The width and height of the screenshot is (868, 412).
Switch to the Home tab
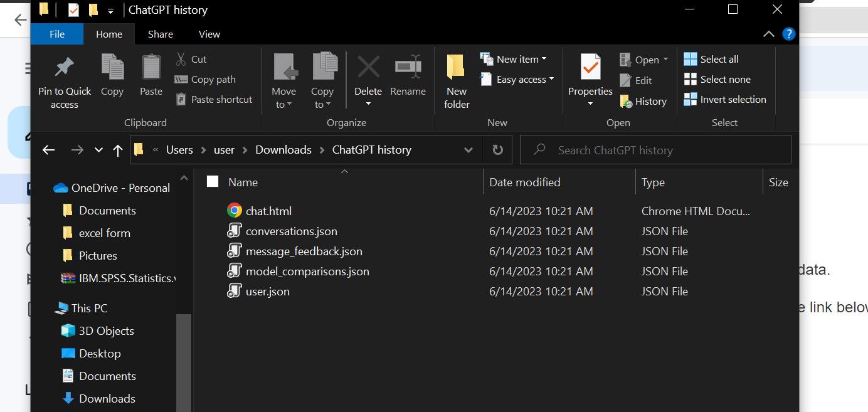[109, 34]
